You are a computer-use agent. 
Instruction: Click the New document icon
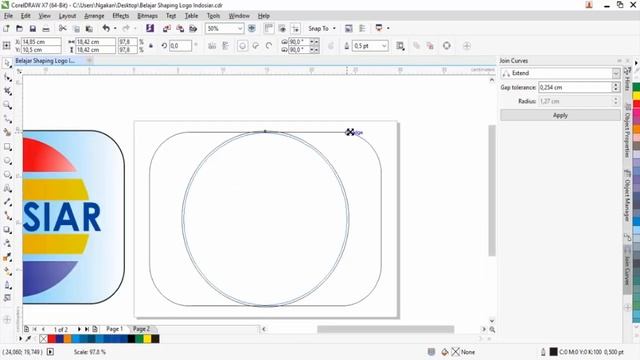[x=6, y=28]
